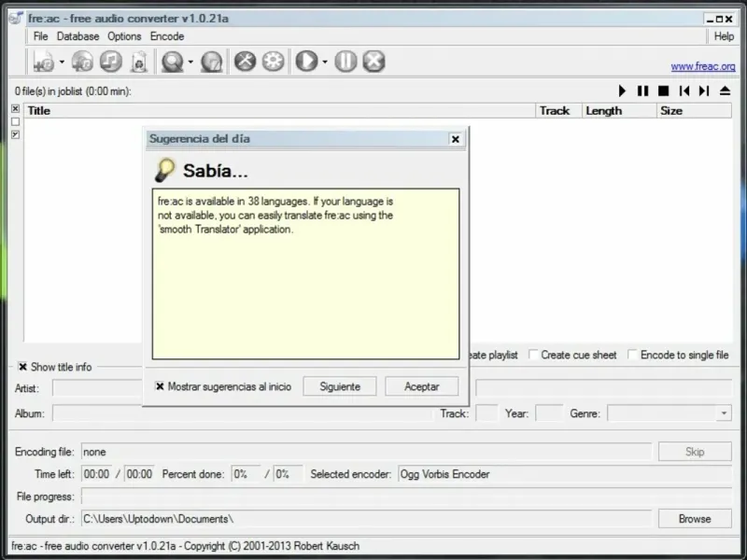Open the Help menu
Viewport: 747px width, 560px height.
point(724,36)
